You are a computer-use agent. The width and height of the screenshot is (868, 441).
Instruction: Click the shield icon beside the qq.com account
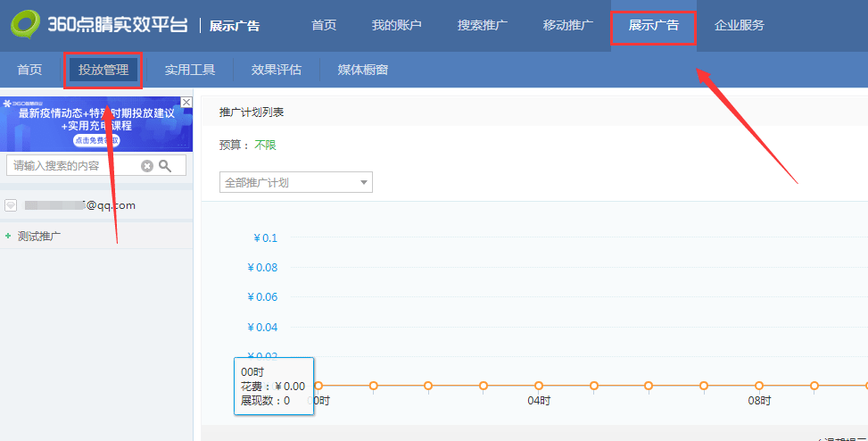(x=11, y=205)
